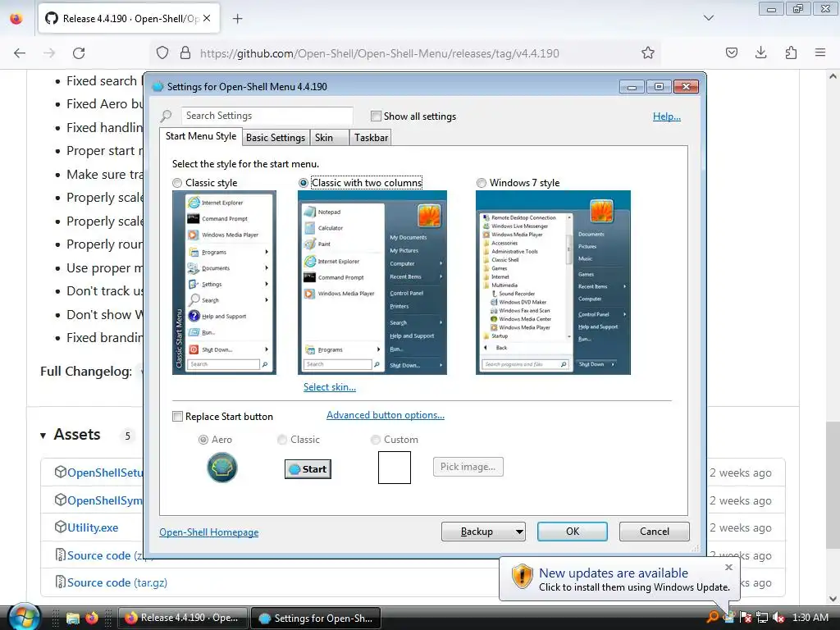Enable Replace Start button checkbox
Viewport: 840px width, 630px height.
[x=177, y=416]
